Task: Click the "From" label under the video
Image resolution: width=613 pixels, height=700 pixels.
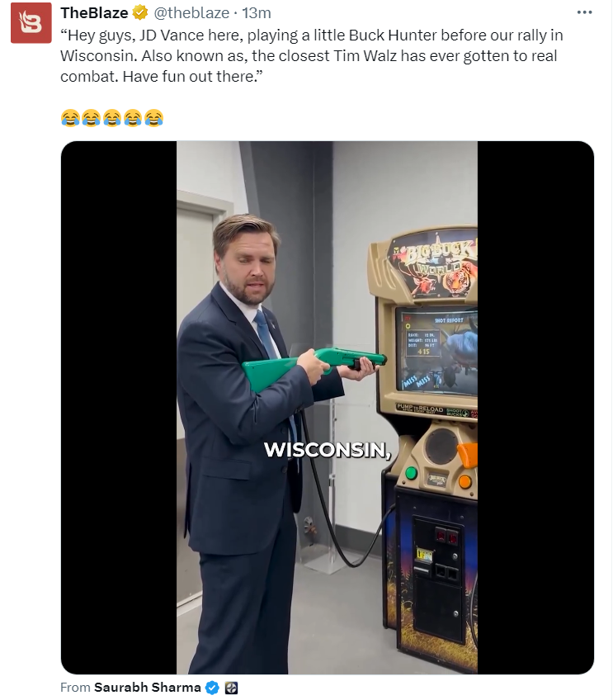Action: click(x=75, y=688)
